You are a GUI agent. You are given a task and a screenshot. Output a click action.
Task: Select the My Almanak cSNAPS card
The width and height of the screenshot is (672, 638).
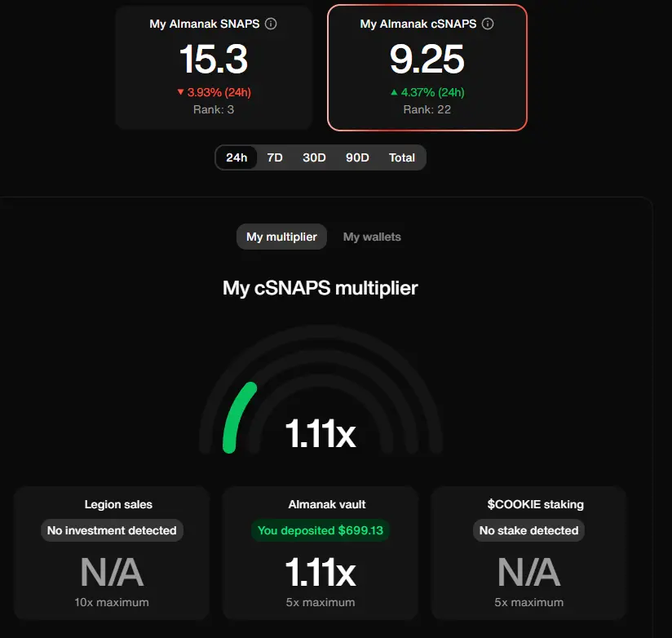coord(427,68)
